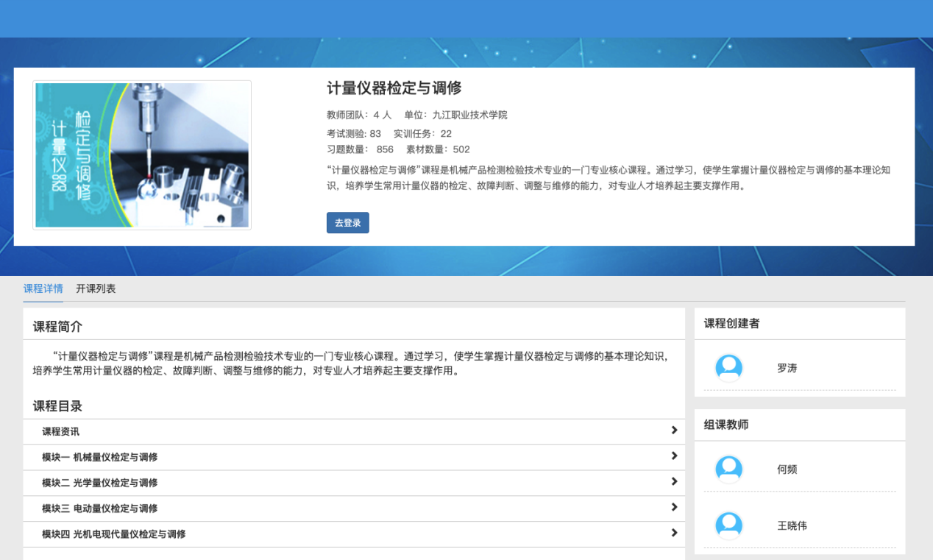The height and width of the screenshot is (560, 933).
Task: Expand 模块二 using its right chevron
Action: tap(673, 482)
